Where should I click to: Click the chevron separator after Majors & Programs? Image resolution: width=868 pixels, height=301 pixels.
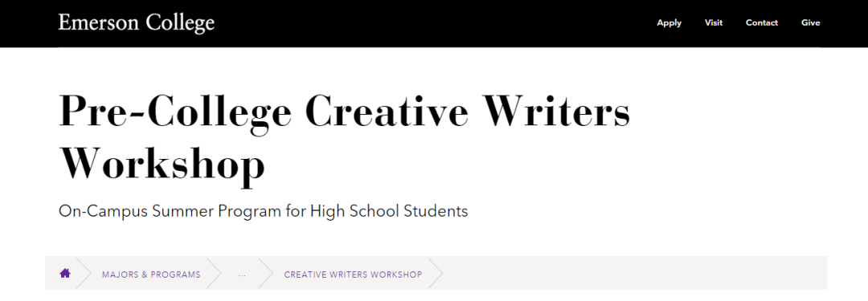pos(215,273)
